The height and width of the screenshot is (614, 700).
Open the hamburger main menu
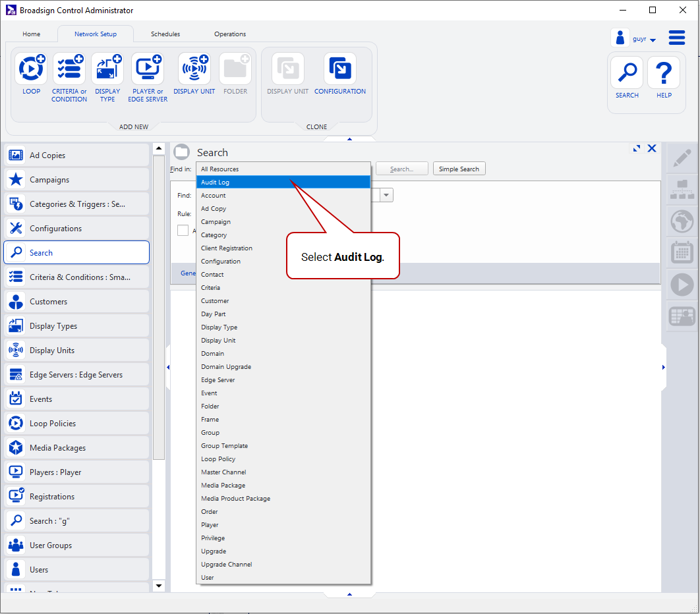(677, 38)
